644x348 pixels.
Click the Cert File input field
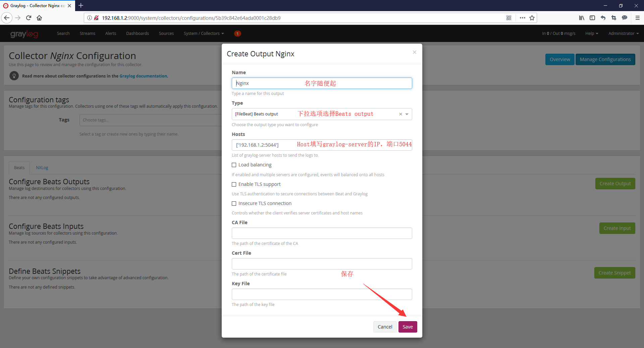[x=322, y=264]
